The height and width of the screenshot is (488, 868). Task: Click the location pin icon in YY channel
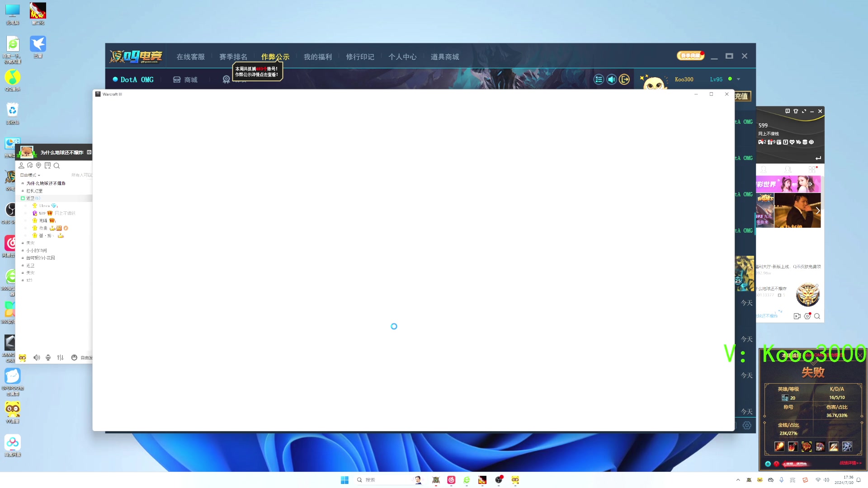pos(38,165)
